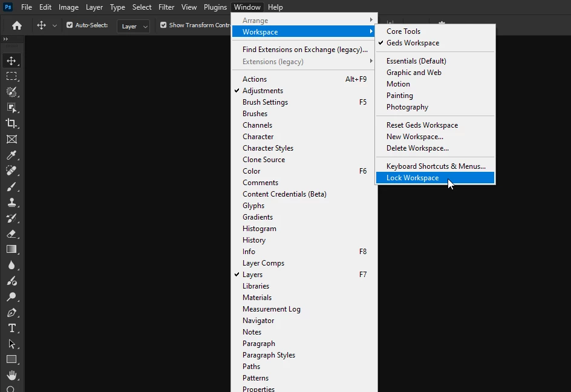Viewport: 571px width, 392px height.
Task: Switch to Photography workspace
Action: (x=435, y=107)
